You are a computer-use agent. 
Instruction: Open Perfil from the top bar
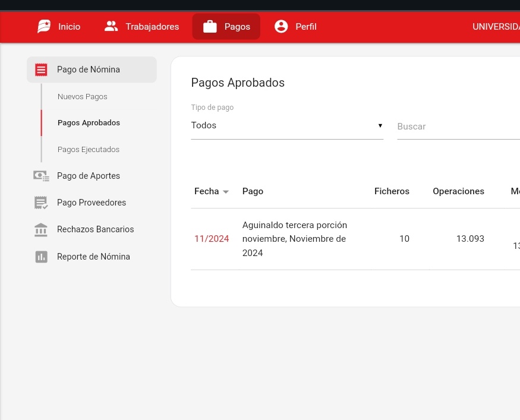pos(295,27)
